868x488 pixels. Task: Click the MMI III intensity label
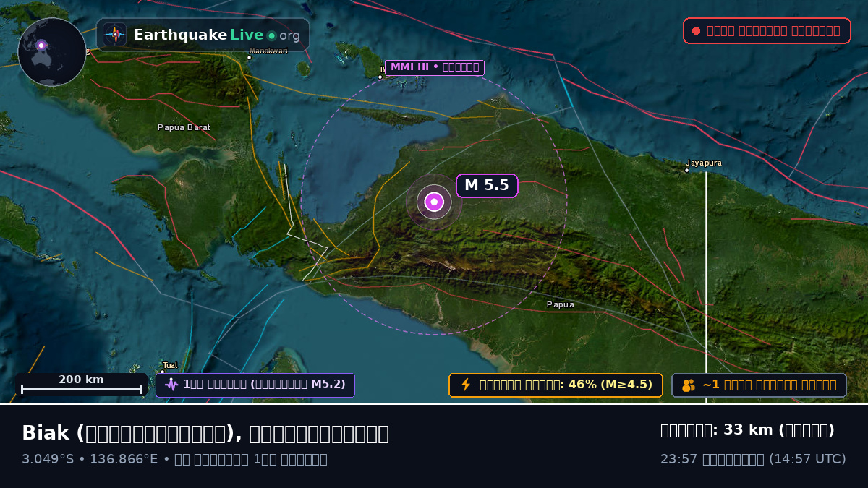[x=435, y=67]
